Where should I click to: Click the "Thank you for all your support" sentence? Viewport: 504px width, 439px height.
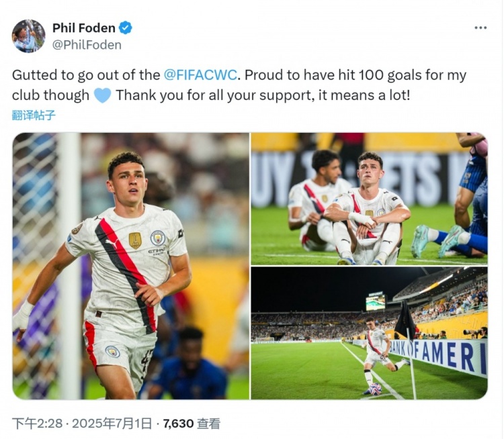coord(212,95)
